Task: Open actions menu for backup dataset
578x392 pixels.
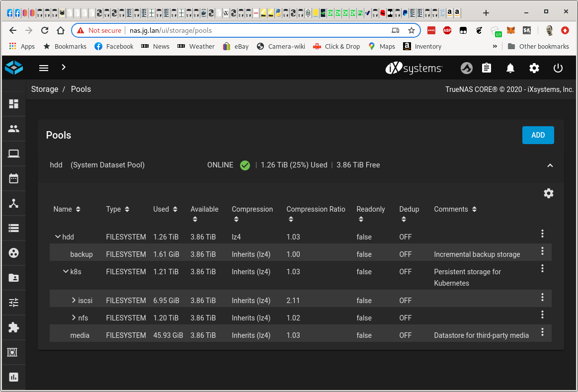Action: tap(543, 251)
